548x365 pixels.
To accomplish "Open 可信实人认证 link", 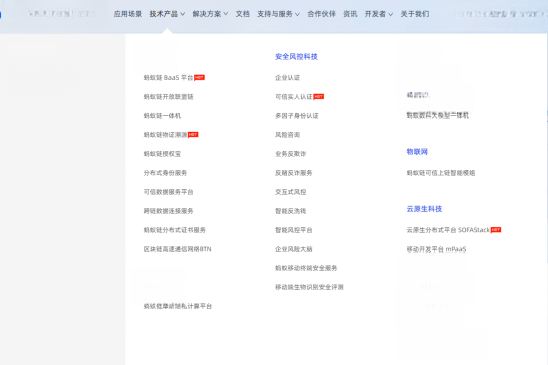I will click(294, 96).
